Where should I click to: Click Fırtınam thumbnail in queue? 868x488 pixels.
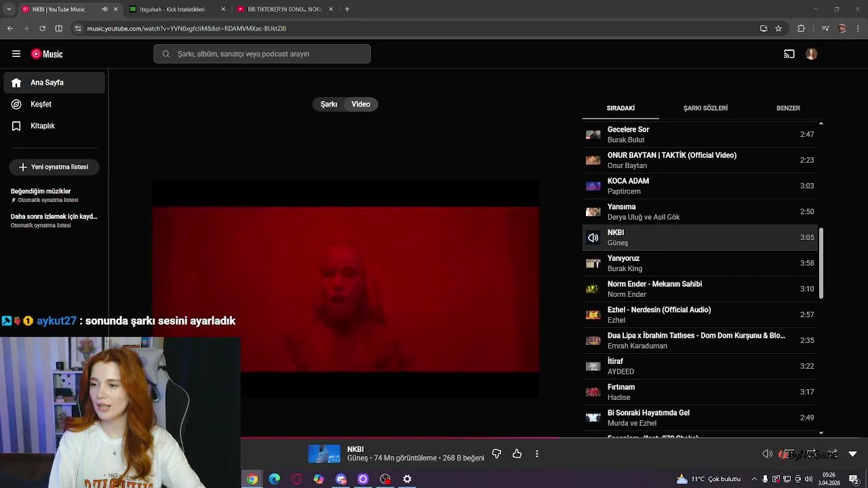tap(593, 392)
